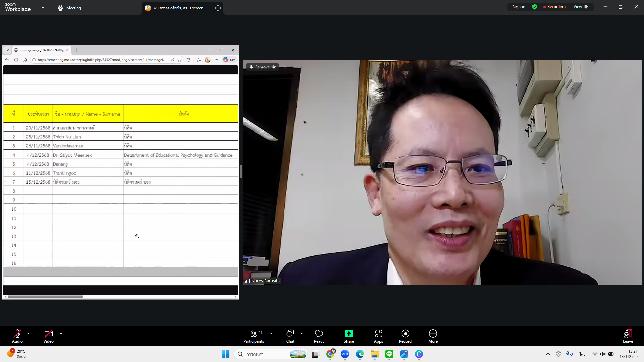Click Remove pin on video
Viewport: 644px width, 362px height.
pos(263,67)
